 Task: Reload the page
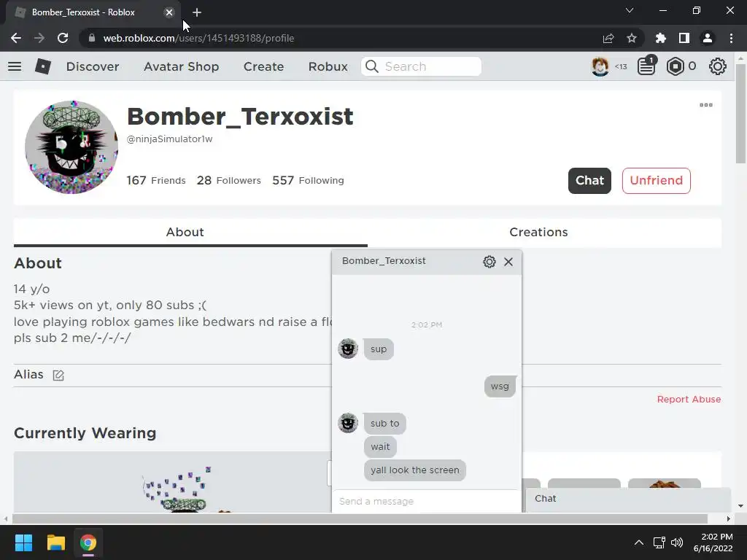tap(63, 38)
